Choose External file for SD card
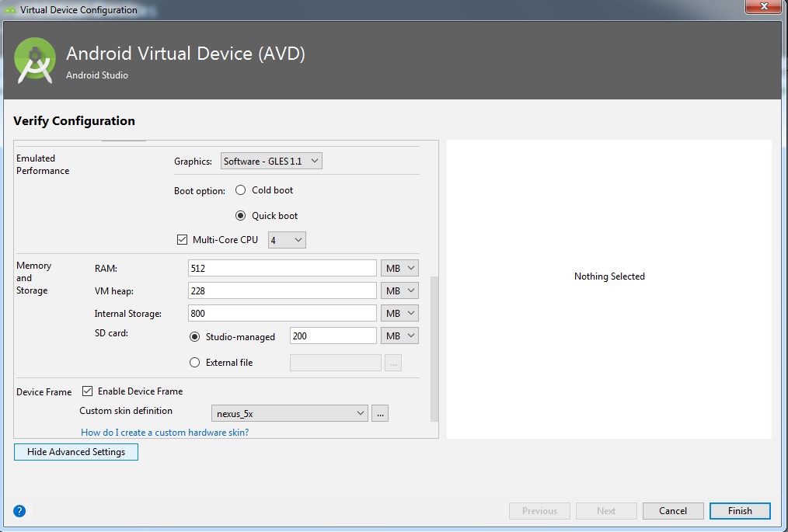The height and width of the screenshot is (532, 788). pyautogui.click(x=195, y=363)
